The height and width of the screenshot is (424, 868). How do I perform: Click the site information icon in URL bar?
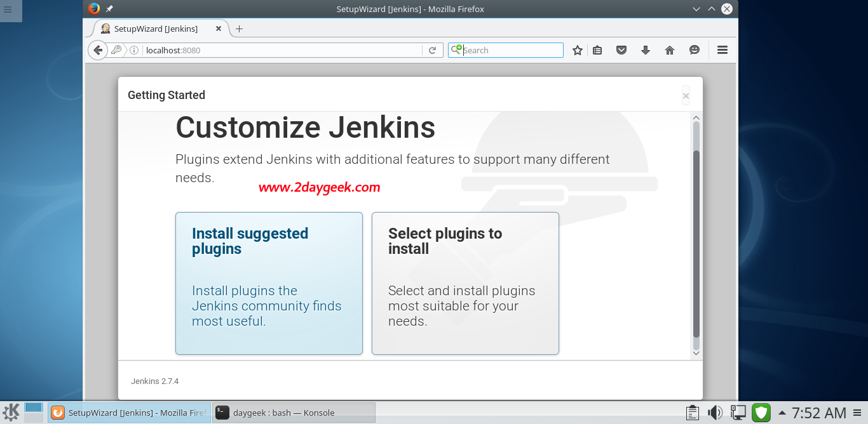[134, 50]
